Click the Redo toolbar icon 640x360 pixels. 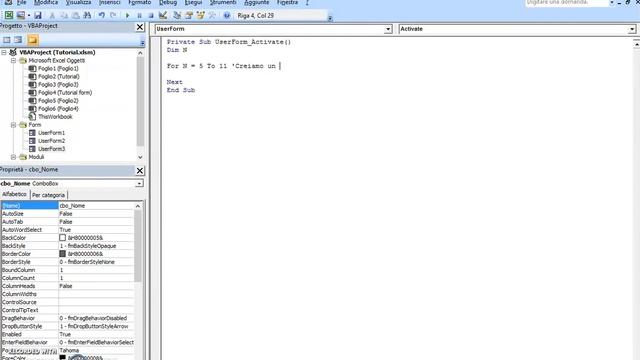click(x=113, y=16)
